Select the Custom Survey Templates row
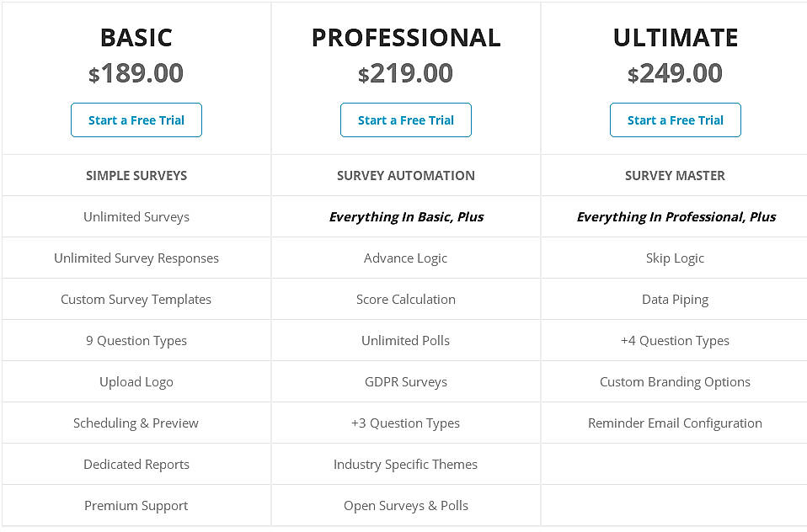This screenshot has width=807, height=532. pyautogui.click(x=136, y=299)
